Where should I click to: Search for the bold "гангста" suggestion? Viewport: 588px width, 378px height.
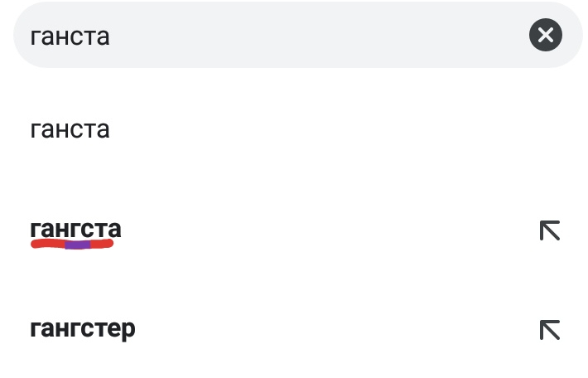coord(75,228)
